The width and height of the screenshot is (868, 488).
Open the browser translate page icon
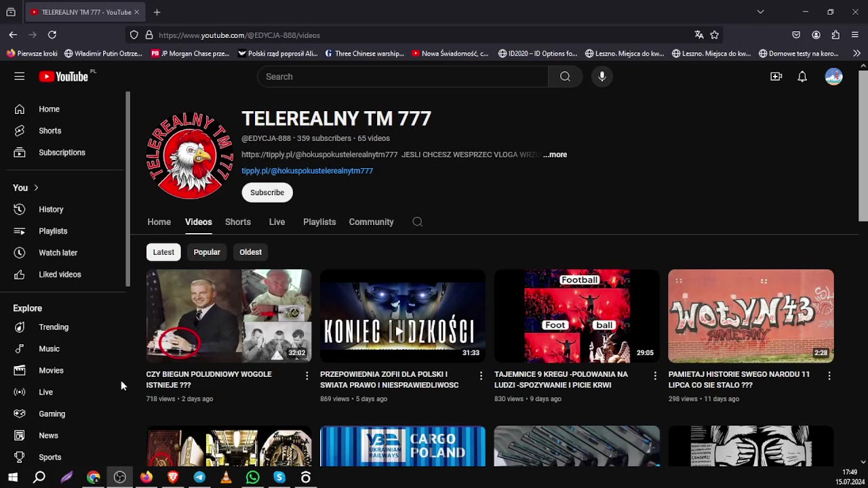699,35
